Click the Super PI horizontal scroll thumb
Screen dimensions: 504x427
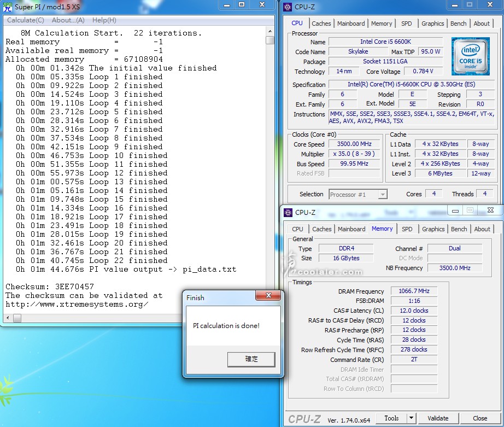coord(17,318)
